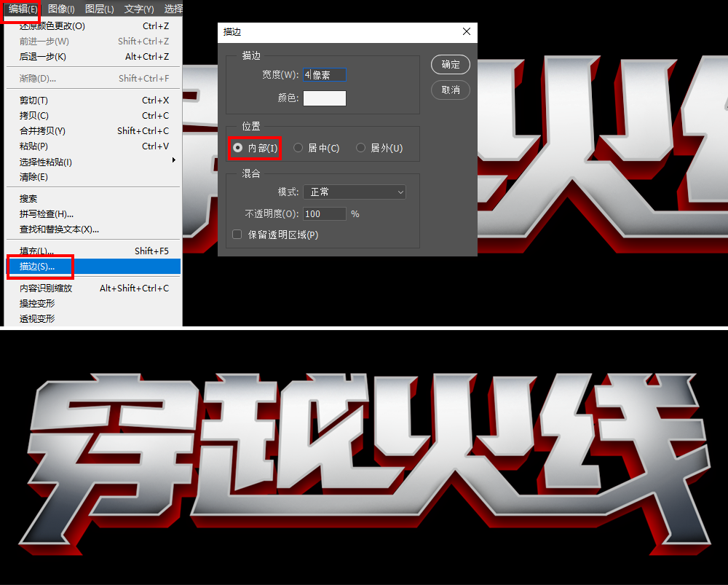
Task: Open the stroke 颜色 swatch picker
Action: (x=325, y=98)
